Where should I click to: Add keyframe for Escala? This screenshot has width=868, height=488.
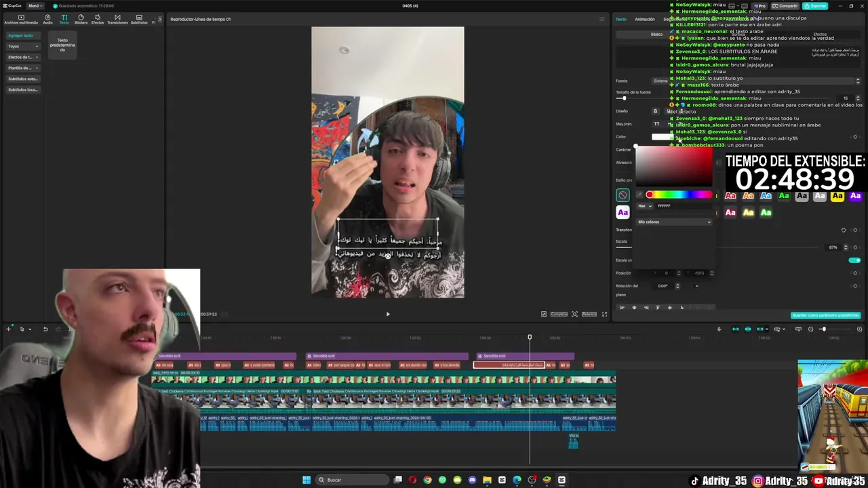coord(855,247)
